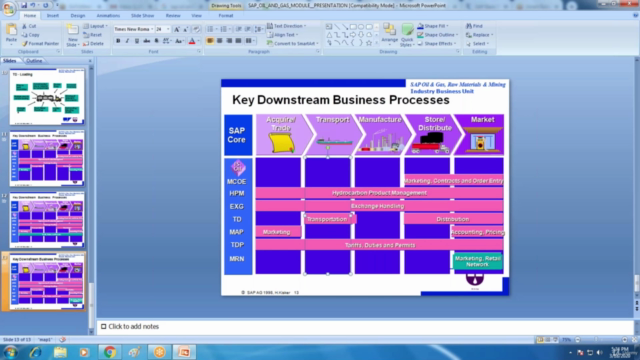Clear all text formatting

point(196,29)
